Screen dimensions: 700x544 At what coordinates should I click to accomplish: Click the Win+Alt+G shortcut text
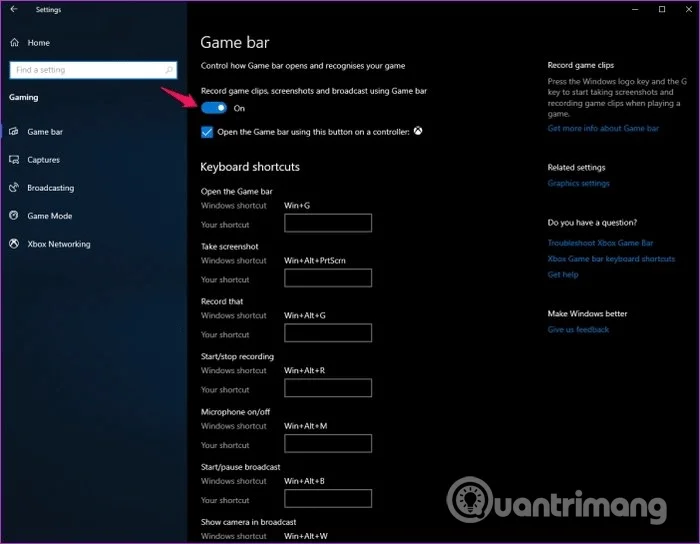[305, 316]
